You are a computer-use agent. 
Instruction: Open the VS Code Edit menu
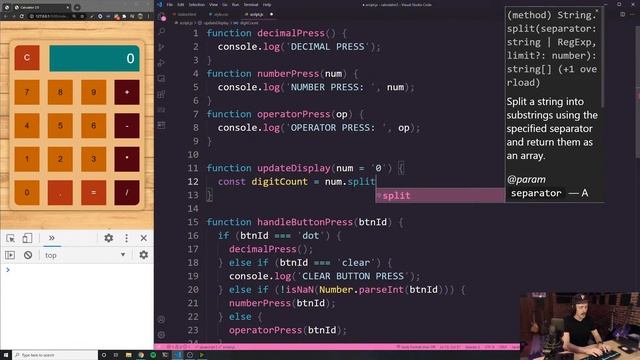point(180,4)
